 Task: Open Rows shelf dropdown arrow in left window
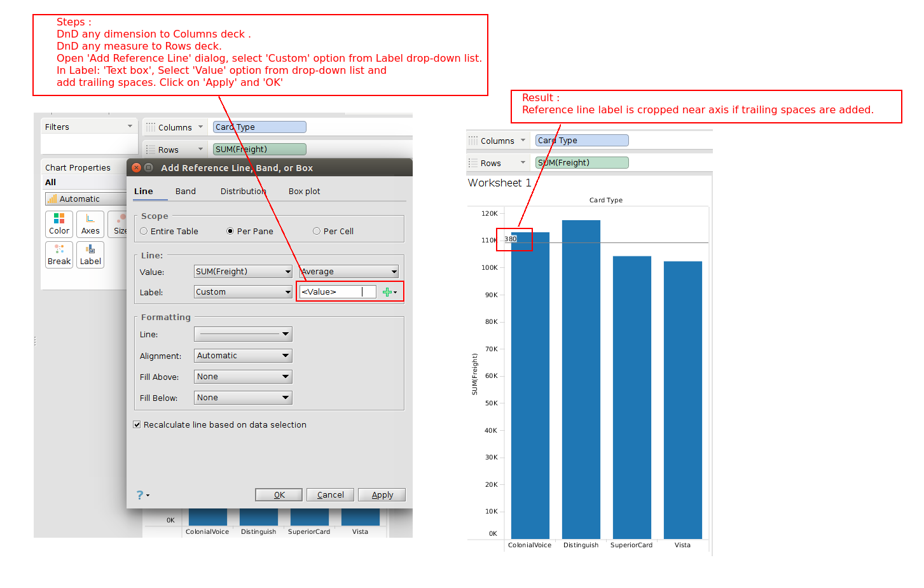coord(200,150)
